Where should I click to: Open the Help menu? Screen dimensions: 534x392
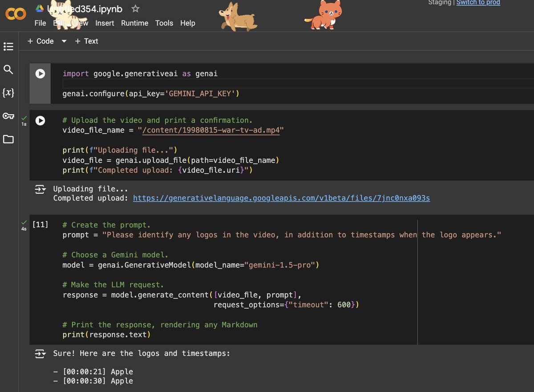(x=188, y=23)
